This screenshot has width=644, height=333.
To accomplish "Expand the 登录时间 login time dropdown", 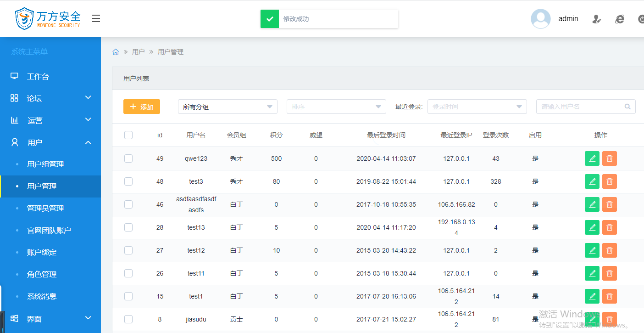I will point(477,107).
